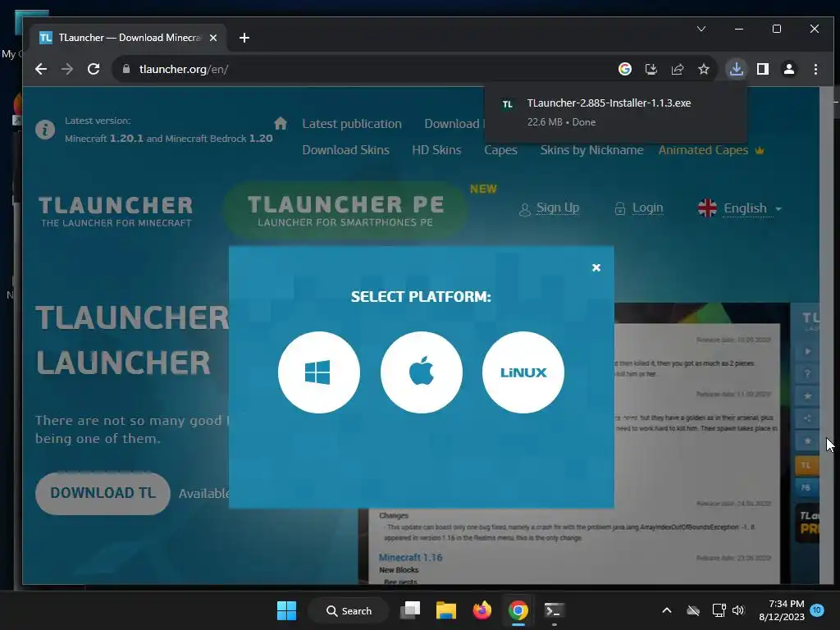Click the Sign Up link

549,208
